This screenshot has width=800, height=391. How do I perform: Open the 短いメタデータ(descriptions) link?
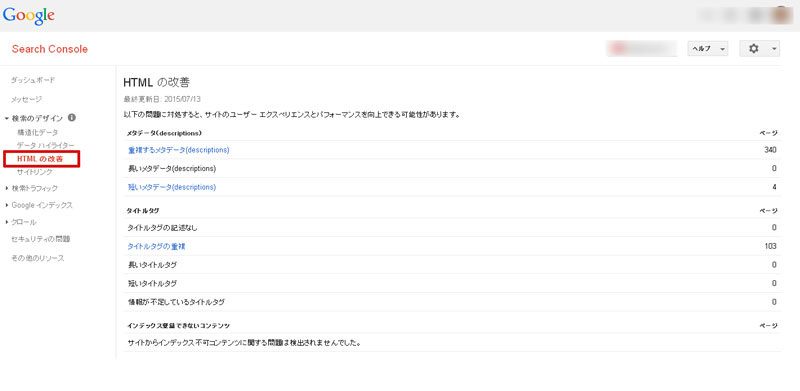pos(172,187)
